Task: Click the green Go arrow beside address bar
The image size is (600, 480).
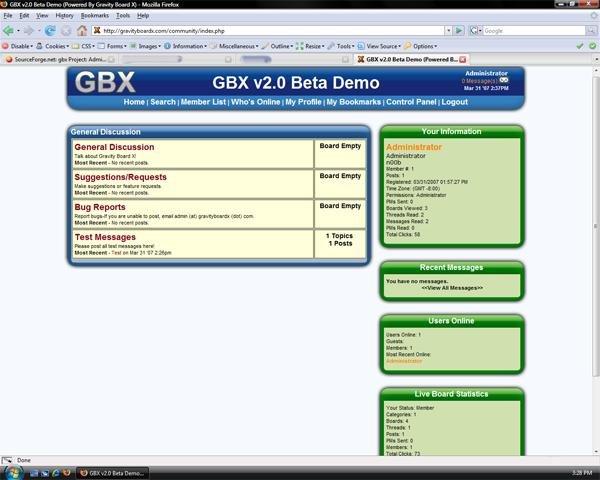Action: tap(459, 31)
